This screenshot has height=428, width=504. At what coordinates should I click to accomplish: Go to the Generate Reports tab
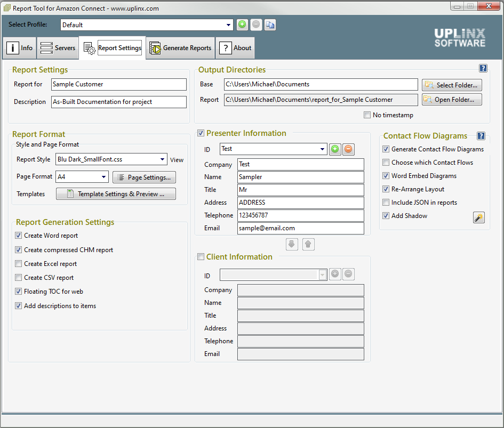click(180, 48)
